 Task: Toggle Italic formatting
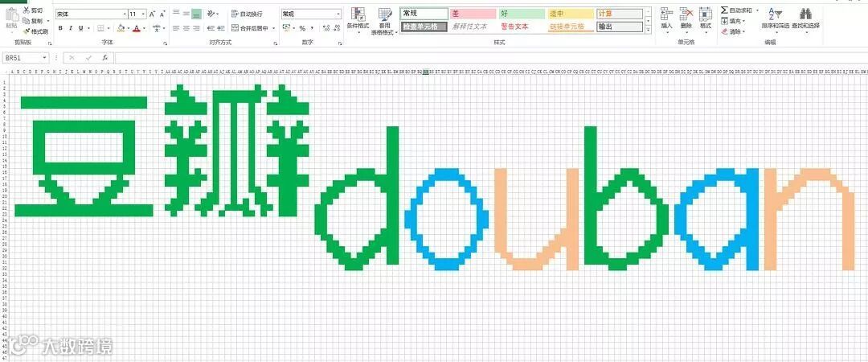[71, 28]
